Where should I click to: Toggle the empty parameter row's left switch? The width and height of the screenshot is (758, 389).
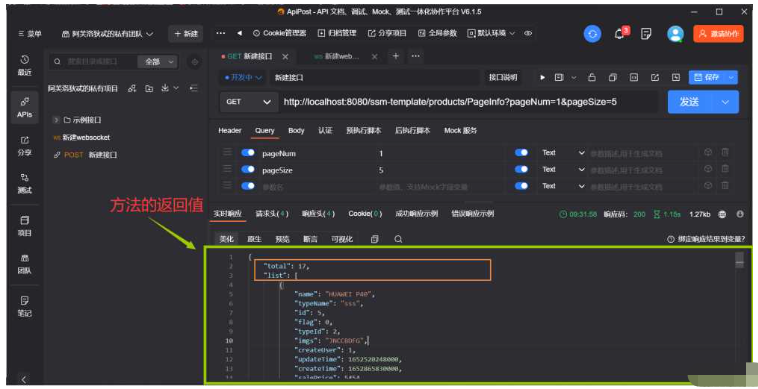pos(248,186)
